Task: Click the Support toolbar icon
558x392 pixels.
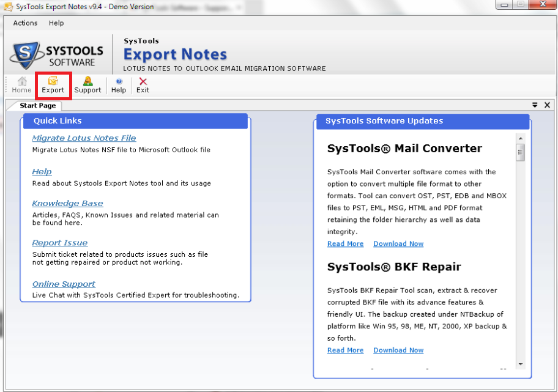Action: coord(87,85)
